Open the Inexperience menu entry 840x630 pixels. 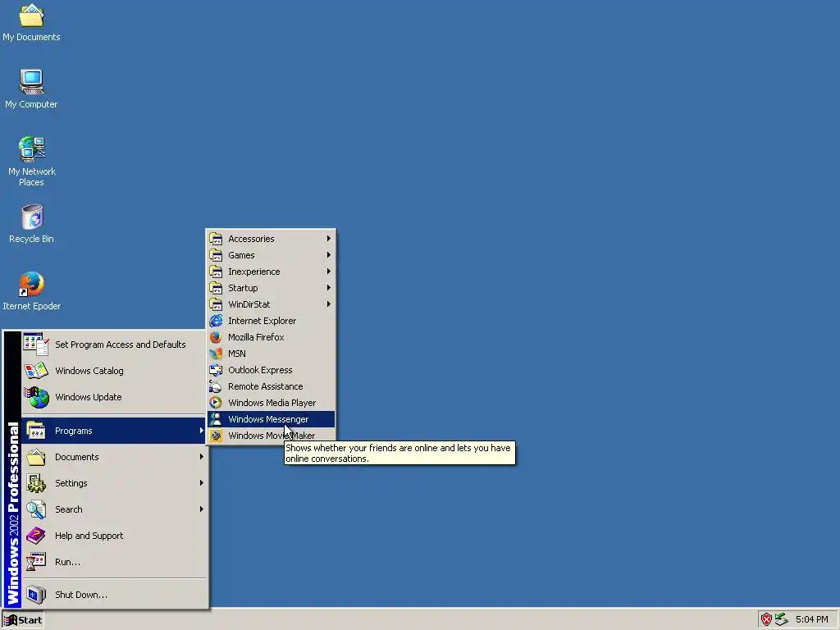271,272
